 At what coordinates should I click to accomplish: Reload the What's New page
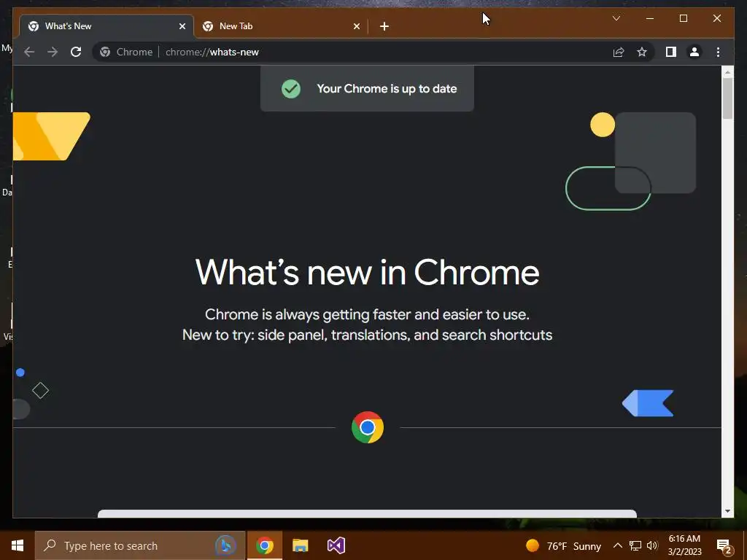76,52
